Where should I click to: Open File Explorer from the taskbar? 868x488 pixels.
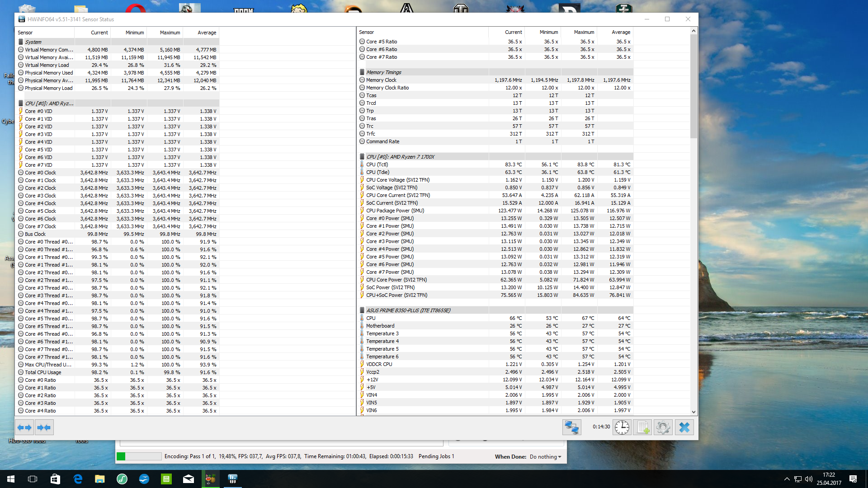(x=99, y=479)
